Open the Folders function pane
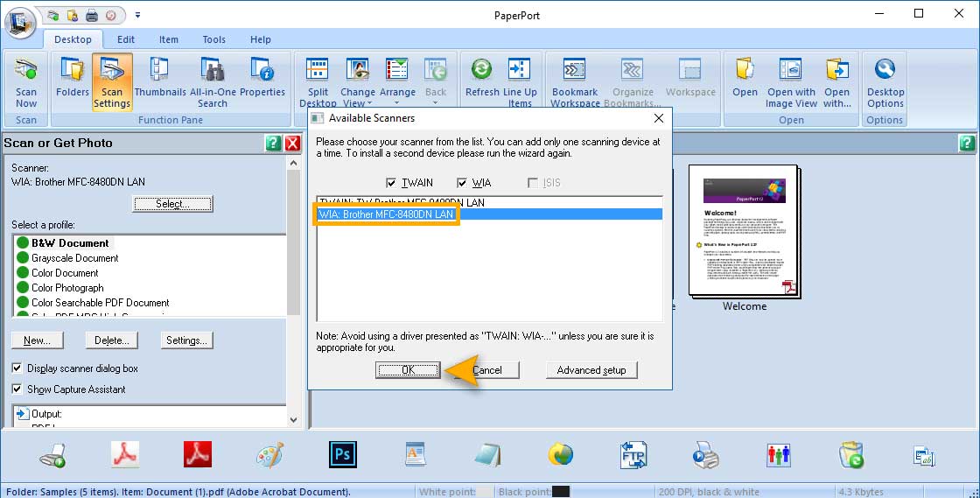The width and height of the screenshot is (980, 498). 73,78
